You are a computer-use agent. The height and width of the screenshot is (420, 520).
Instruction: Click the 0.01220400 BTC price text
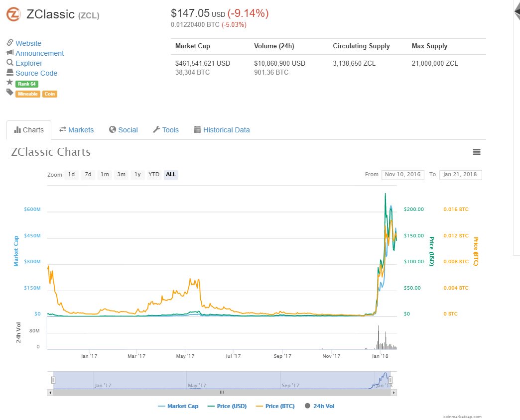[x=195, y=25]
